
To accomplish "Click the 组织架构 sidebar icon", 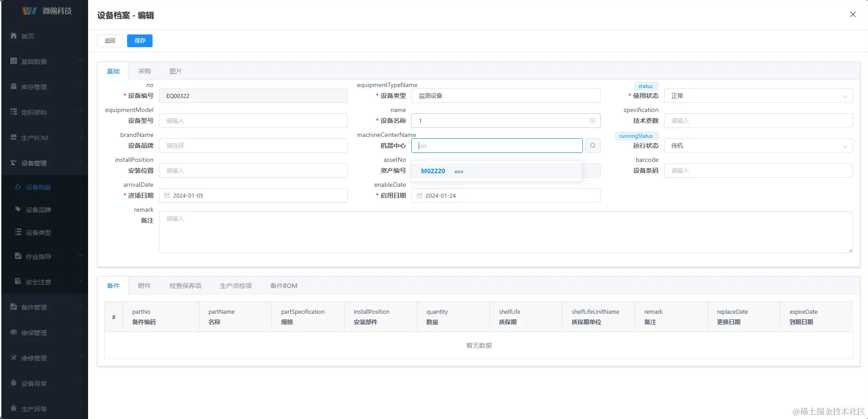I will point(14,112).
